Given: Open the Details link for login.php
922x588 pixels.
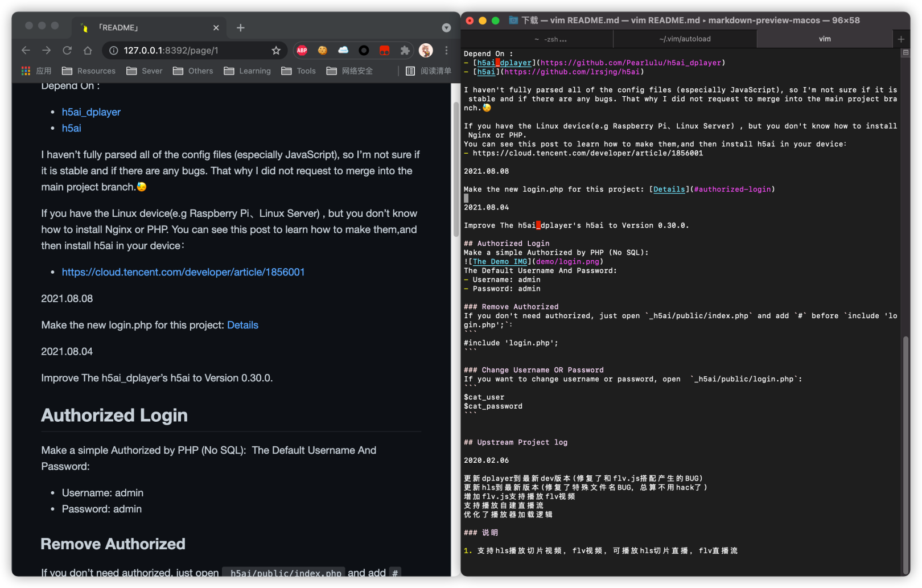Looking at the screenshot, I should pos(242,325).
